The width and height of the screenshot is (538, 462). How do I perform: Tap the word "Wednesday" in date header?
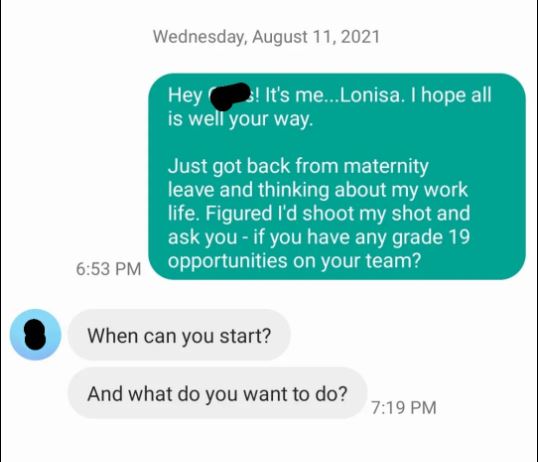coord(200,37)
